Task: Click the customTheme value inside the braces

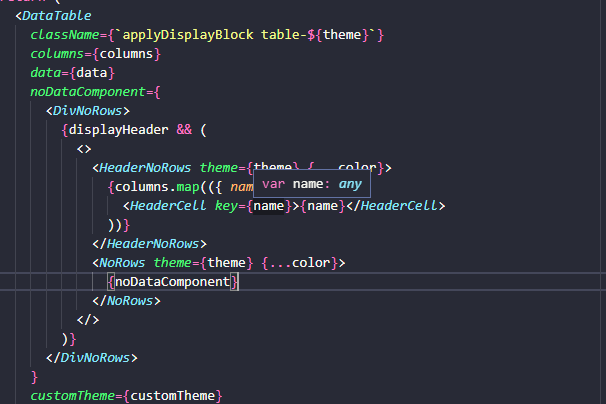Action: tap(172, 396)
